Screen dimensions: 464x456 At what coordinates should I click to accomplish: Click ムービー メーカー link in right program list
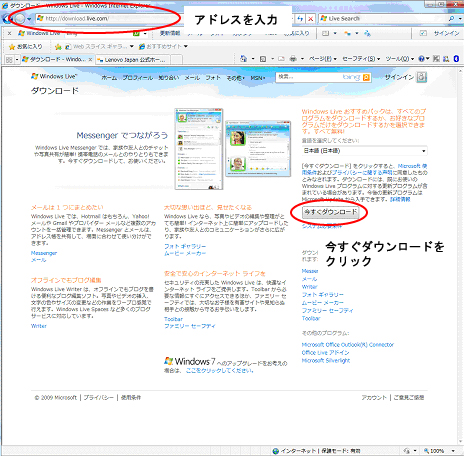coord(322,303)
